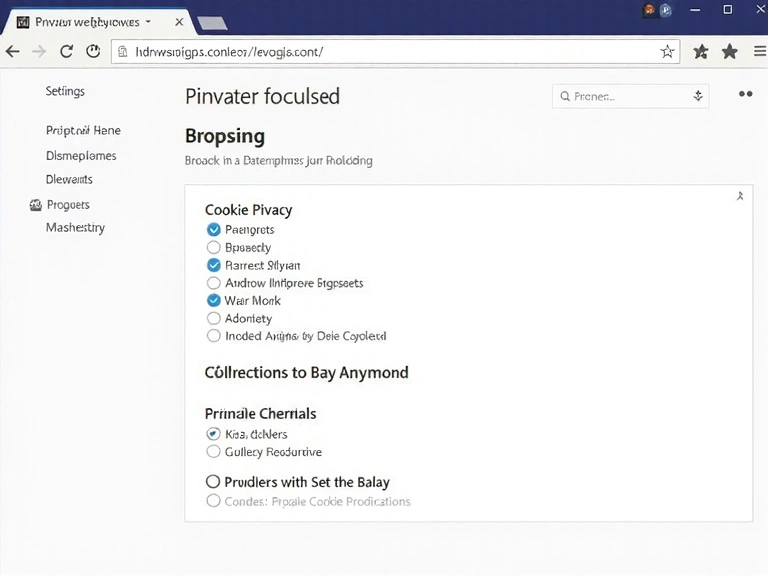Open Priiptoil Hene in the sidebar
This screenshot has height=576, width=768.
tap(83, 130)
